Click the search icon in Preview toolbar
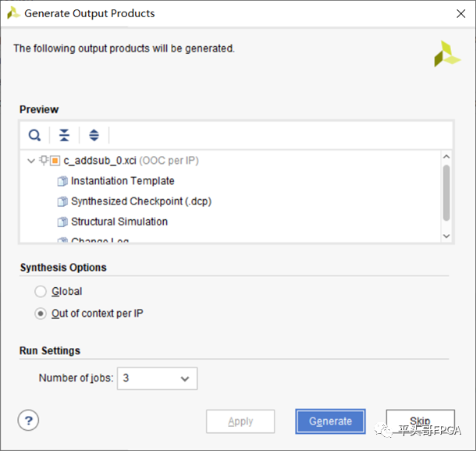Viewport: 476px width, 451px height. tap(34, 135)
